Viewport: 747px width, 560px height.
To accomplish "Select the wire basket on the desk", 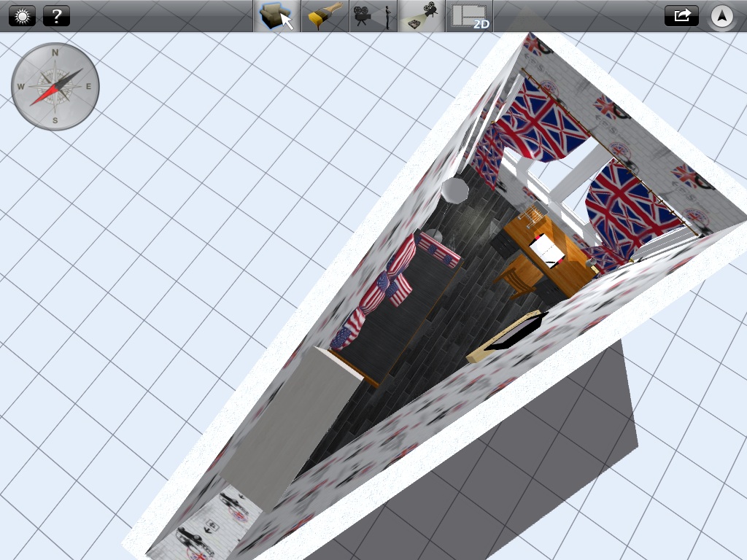I will (535, 214).
